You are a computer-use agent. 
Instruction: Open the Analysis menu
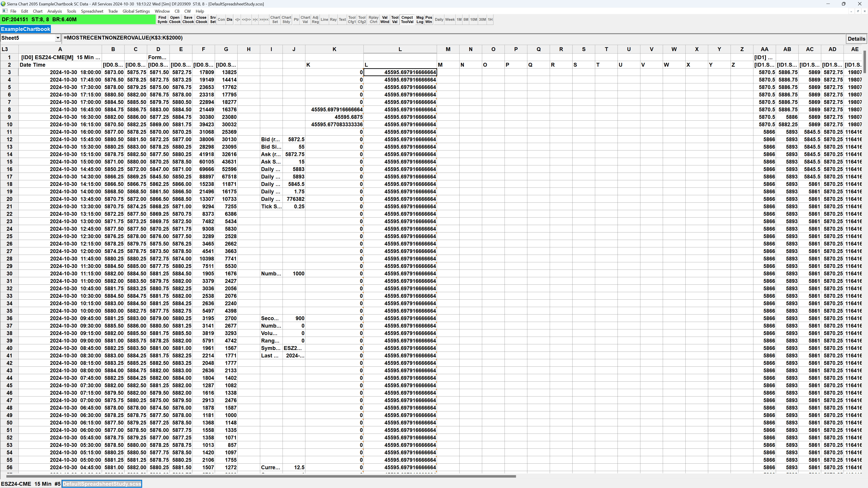coord(54,11)
